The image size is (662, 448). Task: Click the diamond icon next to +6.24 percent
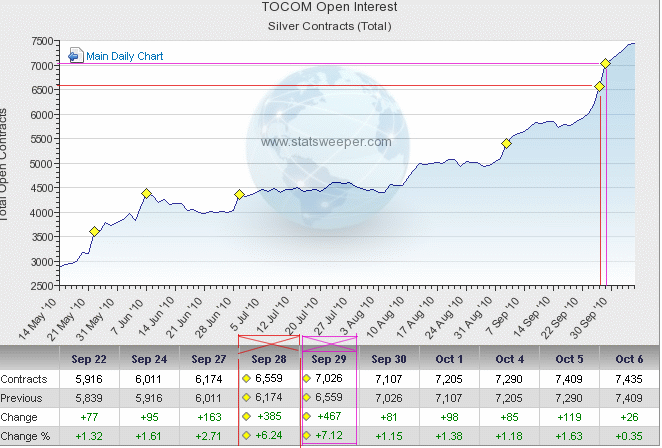click(x=246, y=435)
